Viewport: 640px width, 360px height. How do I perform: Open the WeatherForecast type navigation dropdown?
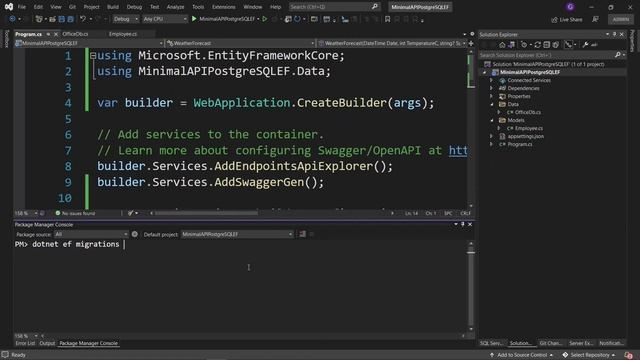coord(240,43)
